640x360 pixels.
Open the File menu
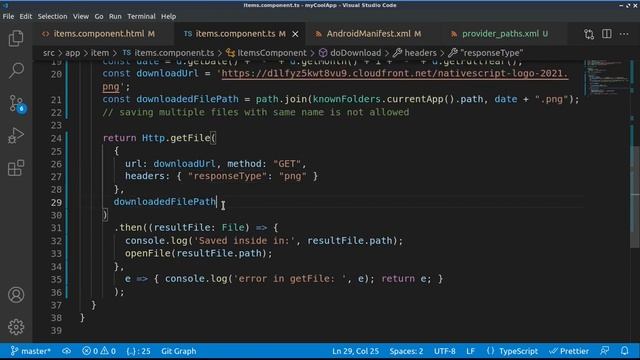point(8,17)
